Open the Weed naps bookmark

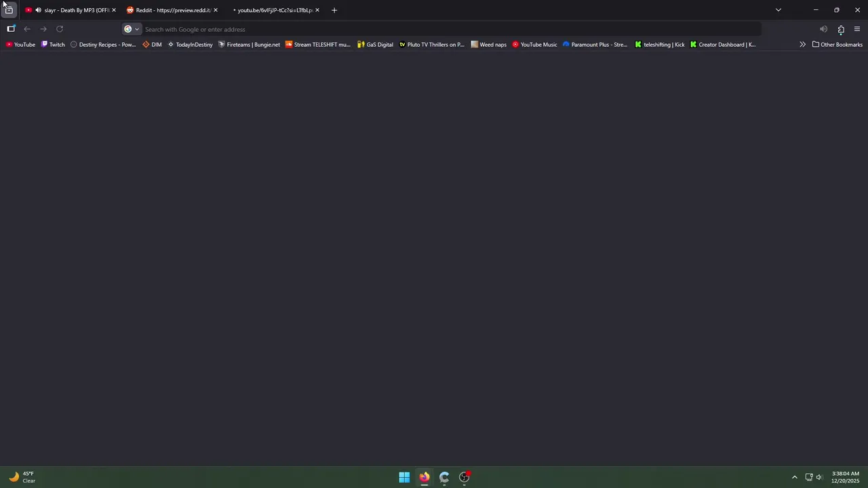click(x=489, y=45)
